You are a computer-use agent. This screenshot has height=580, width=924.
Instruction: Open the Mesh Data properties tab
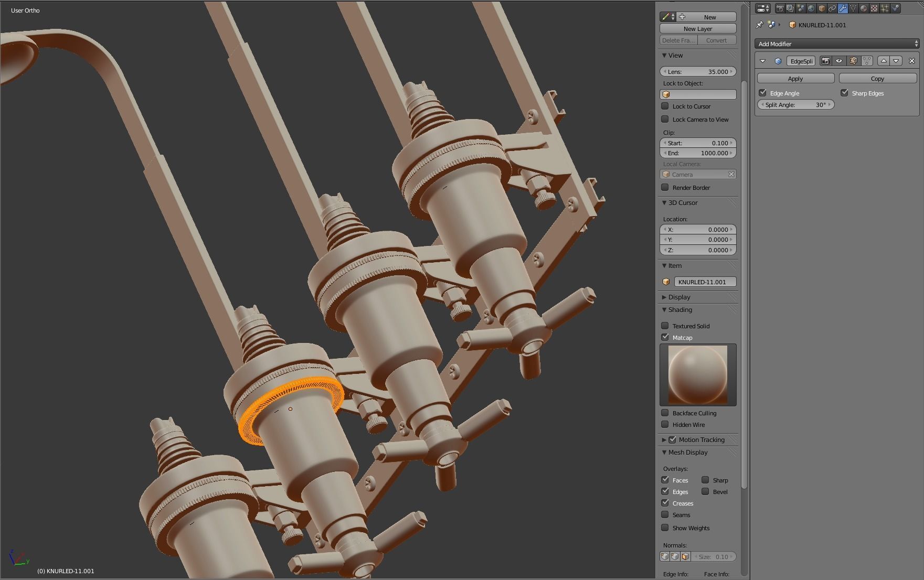(x=853, y=8)
